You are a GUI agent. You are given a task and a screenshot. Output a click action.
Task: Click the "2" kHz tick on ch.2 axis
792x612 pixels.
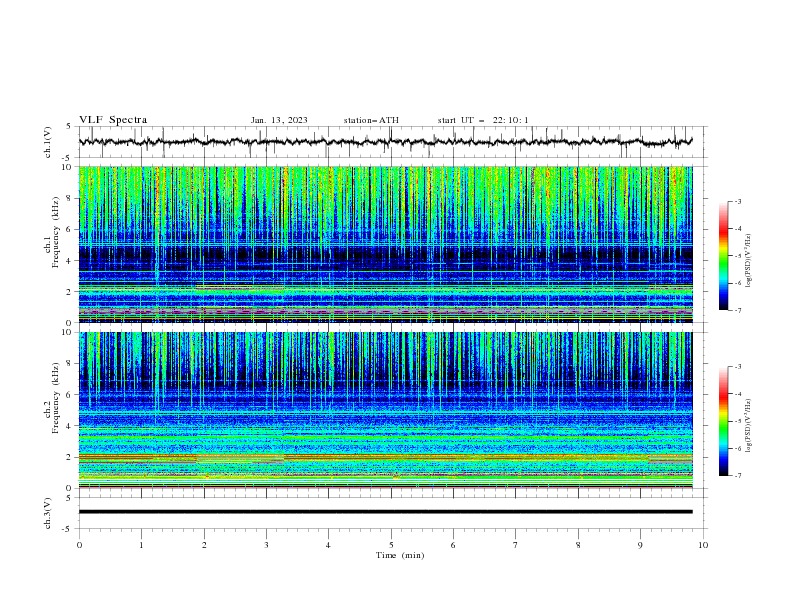pos(69,457)
